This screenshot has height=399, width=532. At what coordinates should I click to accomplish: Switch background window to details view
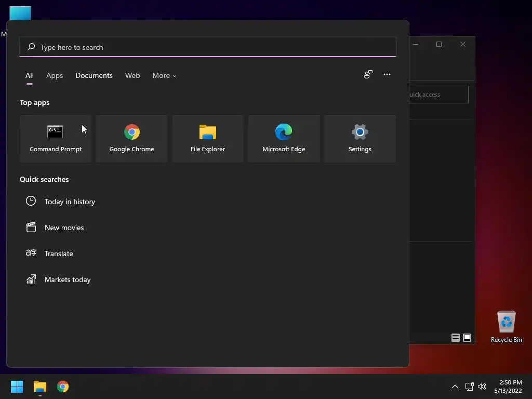(x=455, y=338)
